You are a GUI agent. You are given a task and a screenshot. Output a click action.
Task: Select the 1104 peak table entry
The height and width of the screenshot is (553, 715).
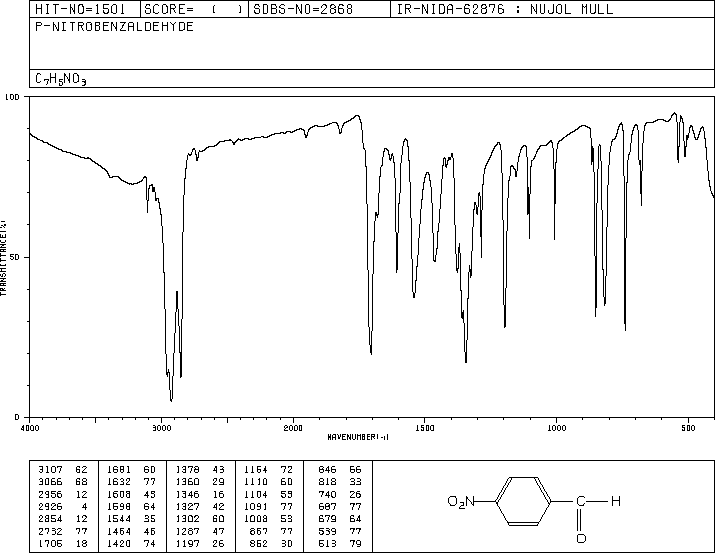[x=269, y=494]
